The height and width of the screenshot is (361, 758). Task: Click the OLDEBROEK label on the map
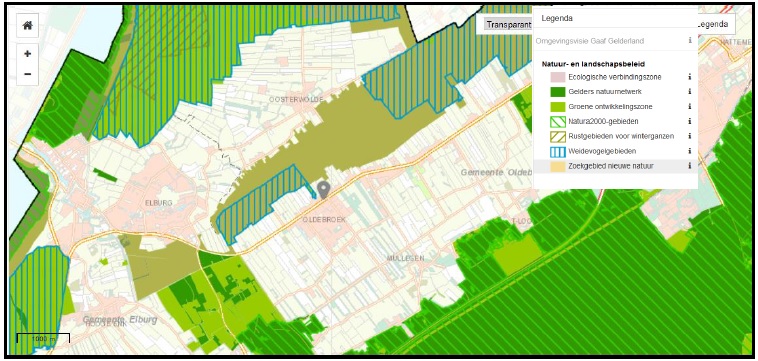coord(324,219)
